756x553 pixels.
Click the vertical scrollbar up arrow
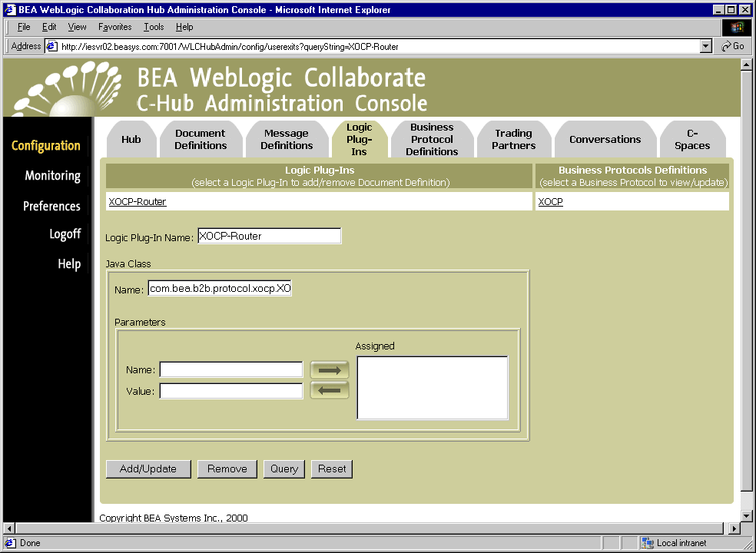[746, 64]
